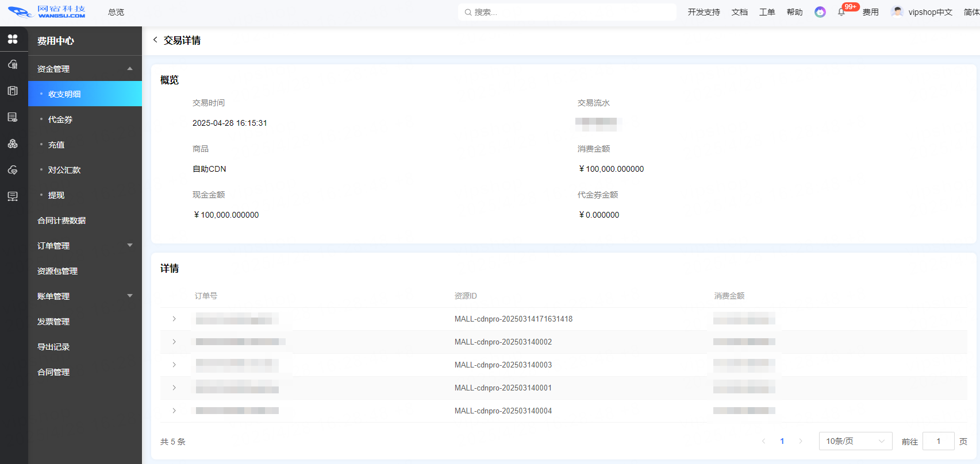980x464 pixels.
Task: Open the 10条/页 page size dropdown
Action: (855, 441)
